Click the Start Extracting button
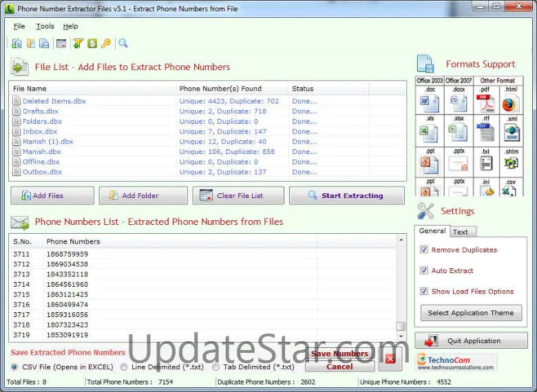The height and width of the screenshot is (392, 537). tap(346, 196)
